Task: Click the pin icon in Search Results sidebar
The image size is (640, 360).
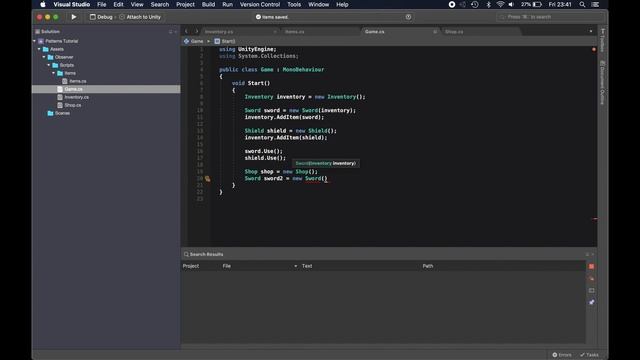Action: coord(591,302)
